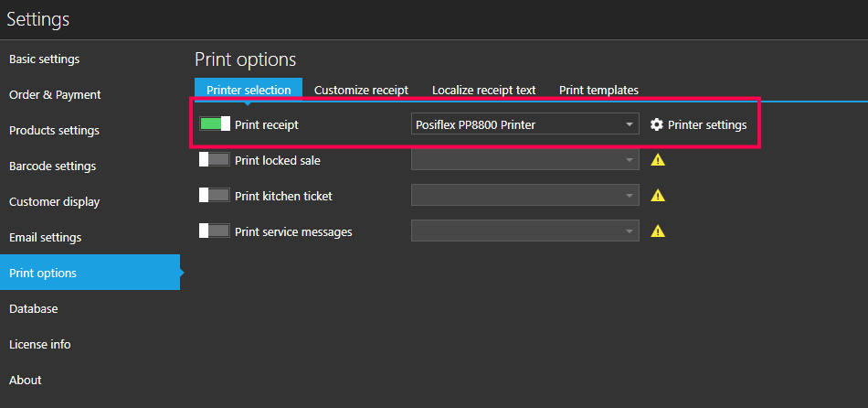Disable the Print receipt toggle
Screen dimensions: 868x408
pyautogui.click(x=215, y=124)
